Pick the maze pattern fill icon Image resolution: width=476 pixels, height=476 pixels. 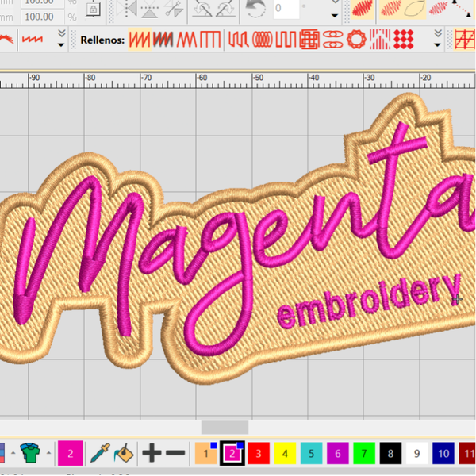[309, 40]
